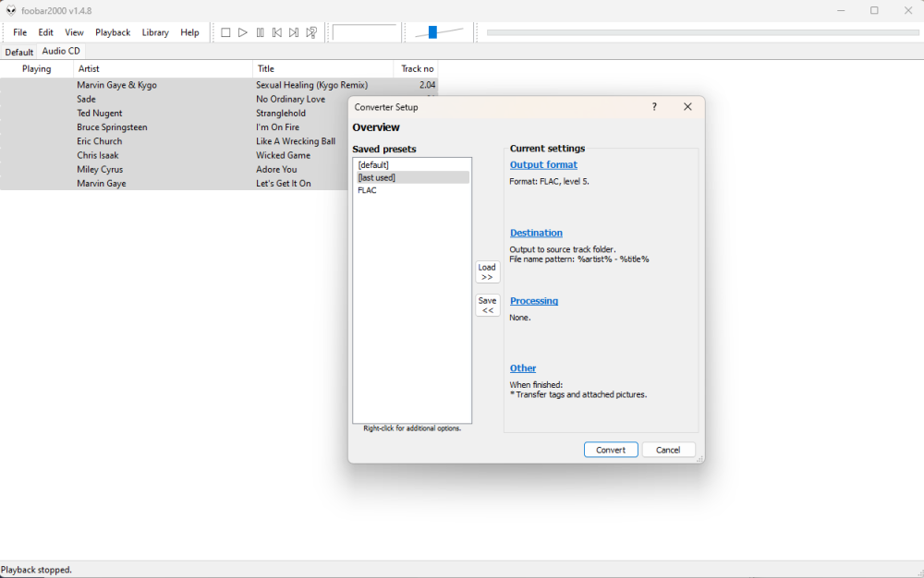Open the Processing settings link
Viewport: 924px width, 578px height.
pyautogui.click(x=534, y=301)
